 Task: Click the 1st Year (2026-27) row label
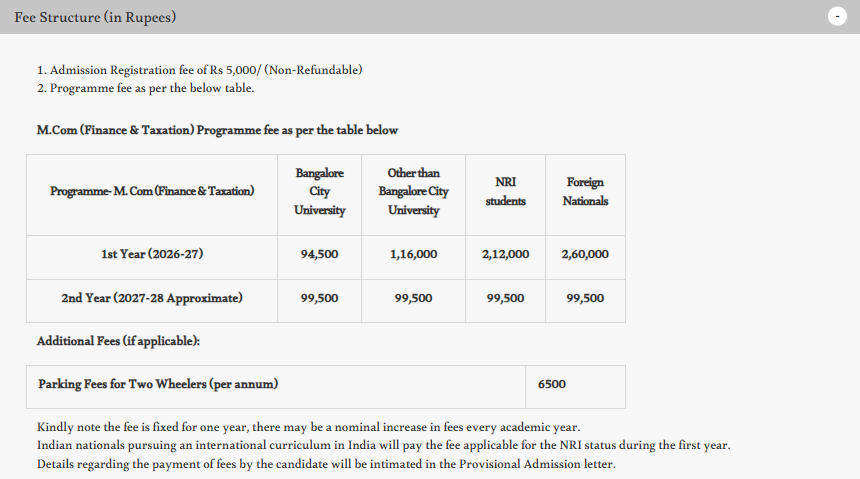coord(152,254)
